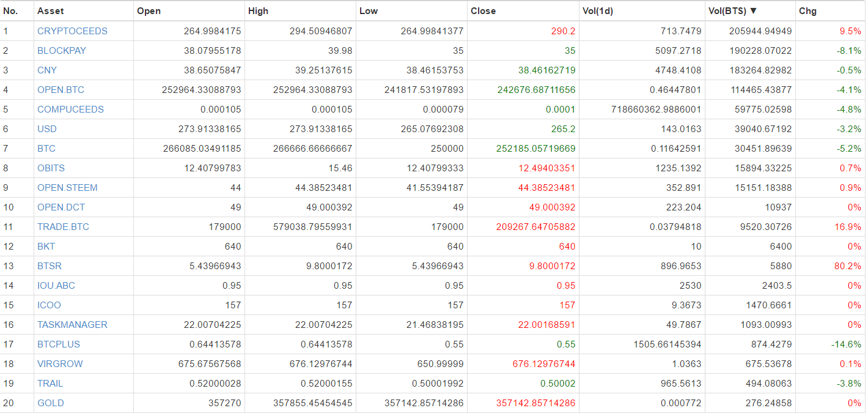Open the ICOO asset link
The height and width of the screenshot is (416, 868).
point(49,305)
